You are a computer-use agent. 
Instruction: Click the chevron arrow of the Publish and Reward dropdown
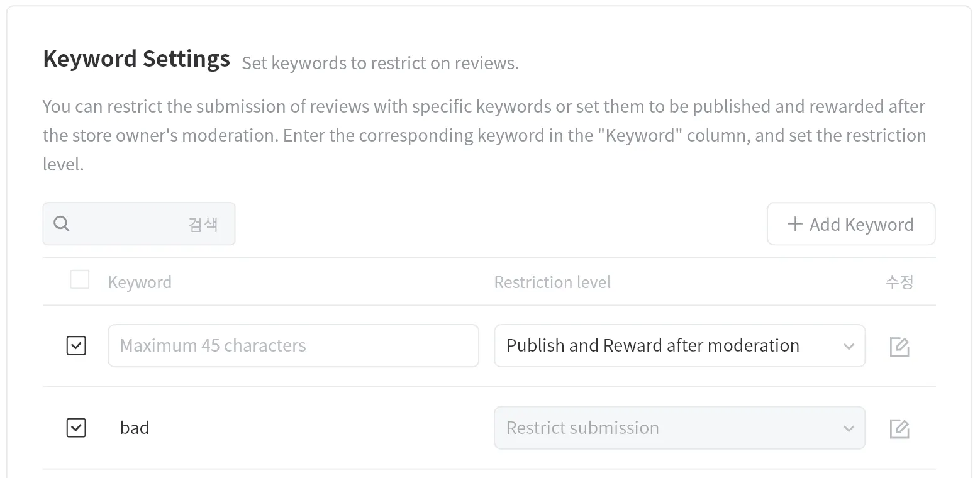point(849,346)
